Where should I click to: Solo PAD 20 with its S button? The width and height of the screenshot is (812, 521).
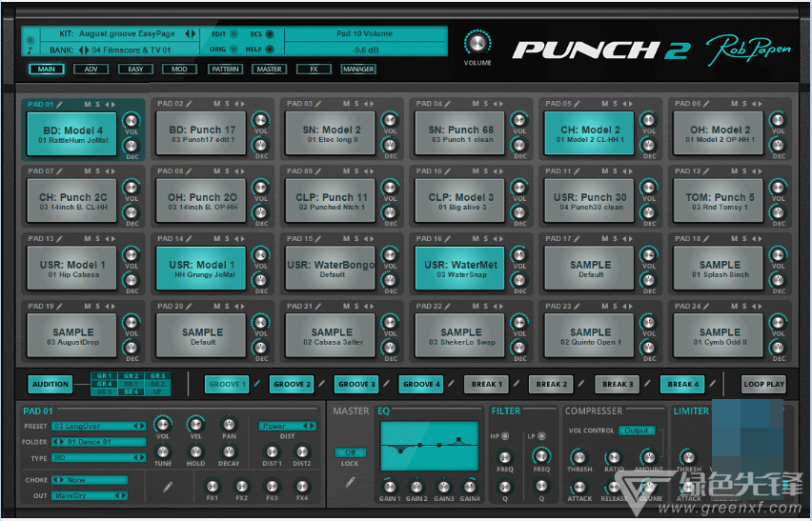click(x=227, y=307)
